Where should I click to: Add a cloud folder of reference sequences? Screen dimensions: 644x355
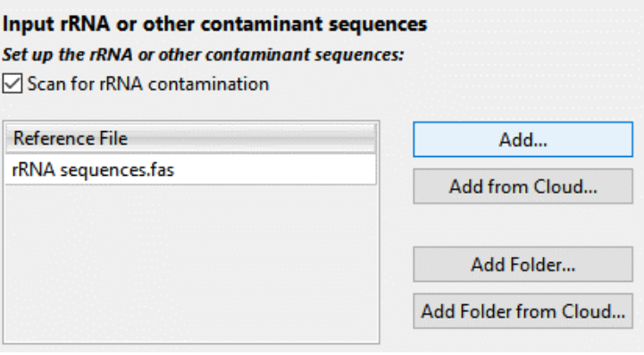[x=523, y=311]
